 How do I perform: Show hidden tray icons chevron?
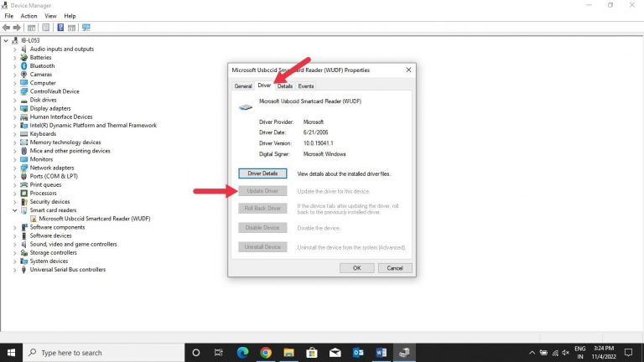click(532, 353)
